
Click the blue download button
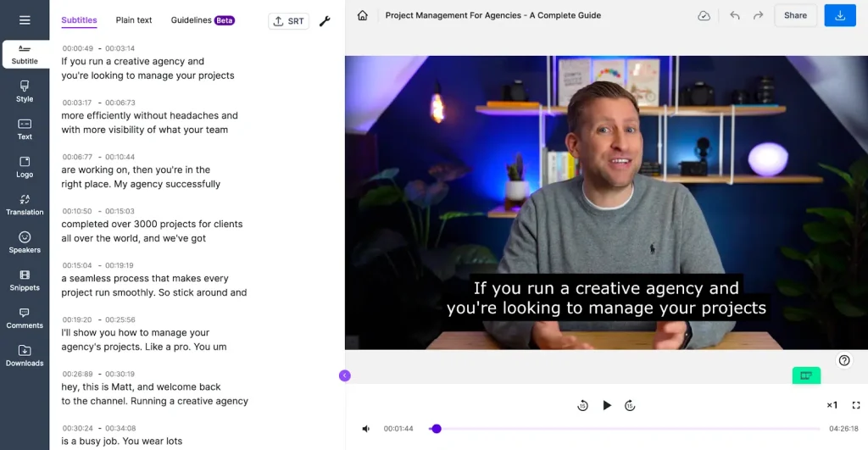point(839,15)
